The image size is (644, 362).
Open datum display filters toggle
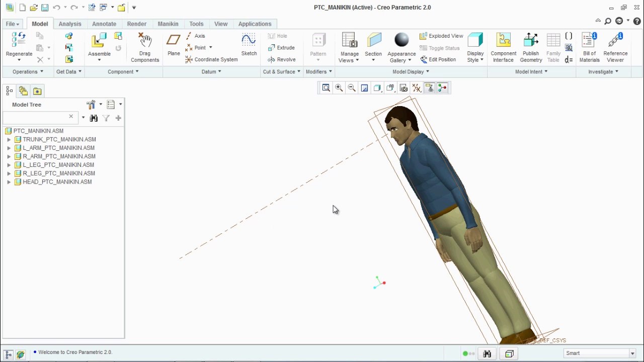pos(417,88)
